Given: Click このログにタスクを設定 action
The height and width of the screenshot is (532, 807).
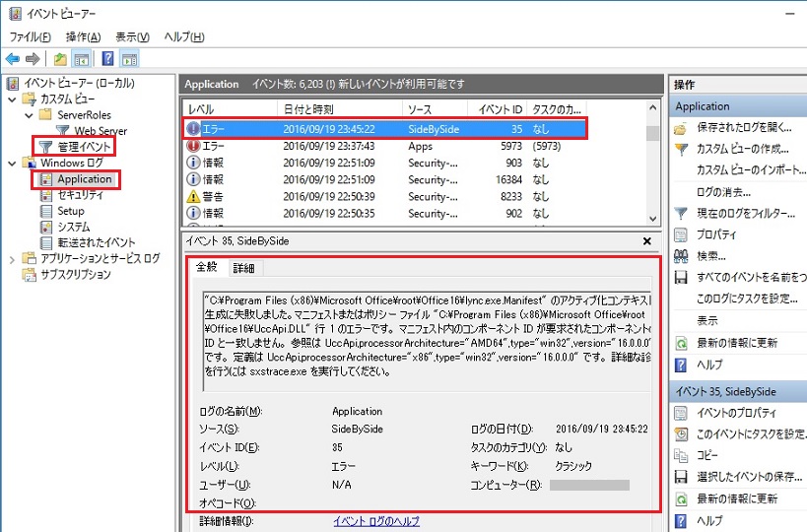Looking at the screenshot, I should coord(747,299).
